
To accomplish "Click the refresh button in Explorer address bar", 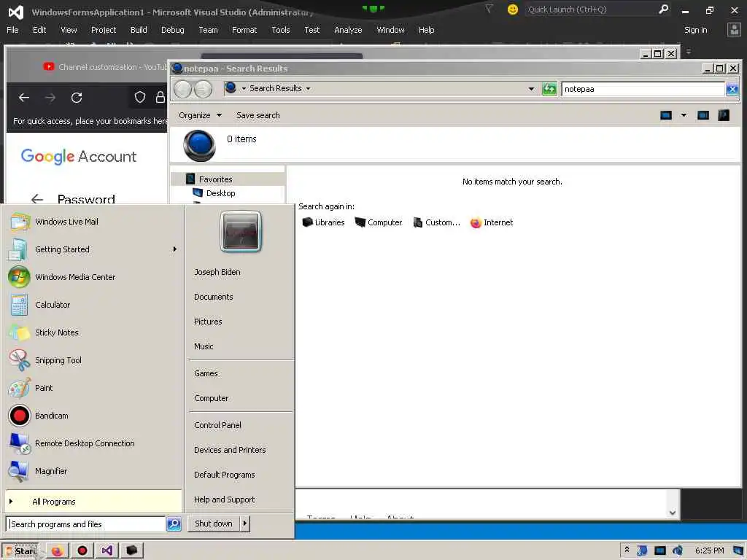I will click(549, 88).
